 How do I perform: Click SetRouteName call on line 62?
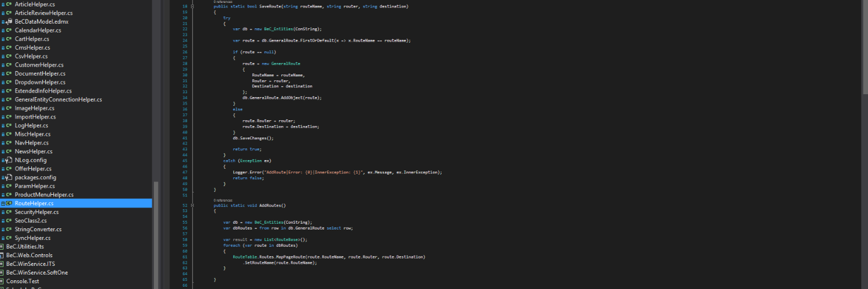[259, 262]
